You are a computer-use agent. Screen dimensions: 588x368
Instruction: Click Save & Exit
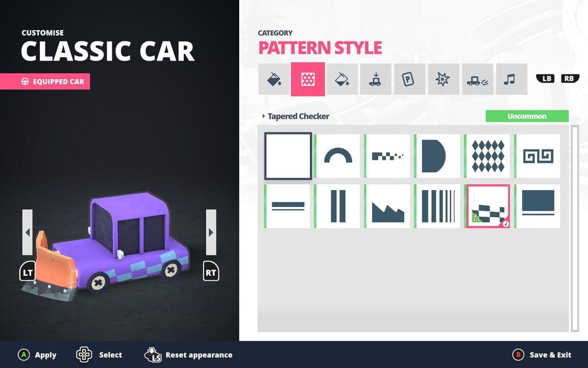tap(542, 355)
